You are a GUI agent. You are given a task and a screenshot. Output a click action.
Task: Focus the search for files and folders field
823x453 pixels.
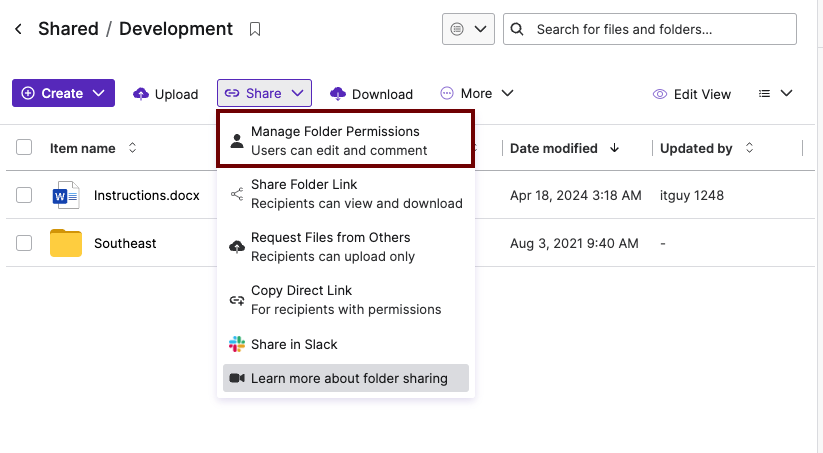pyautogui.click(x=650, y=29)
